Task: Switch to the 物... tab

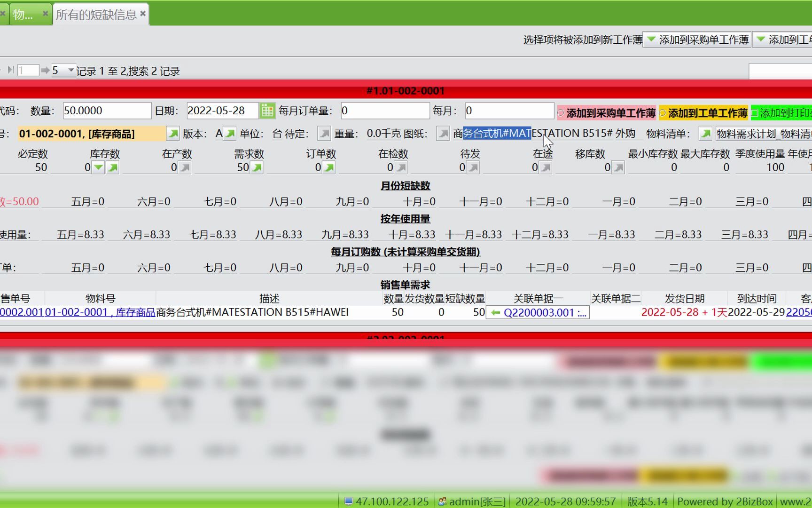Action: coord(23,15)
